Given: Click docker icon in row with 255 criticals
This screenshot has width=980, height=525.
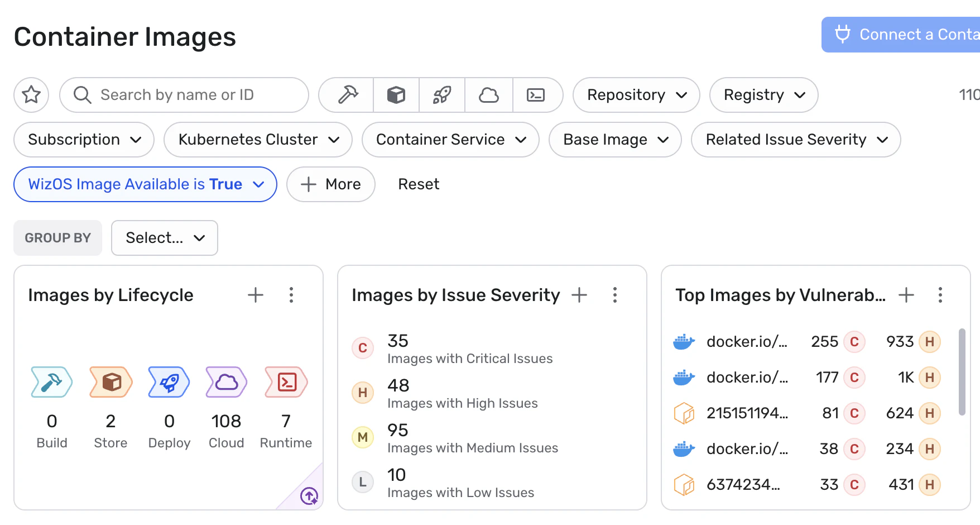Looking at the screenshot, I should (684, 341).
